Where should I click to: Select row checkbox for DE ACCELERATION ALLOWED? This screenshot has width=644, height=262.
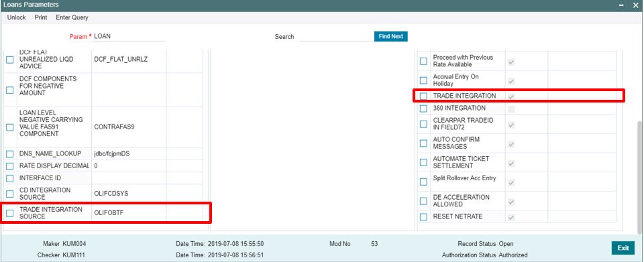pyautogui.click(x=423, y=201)
